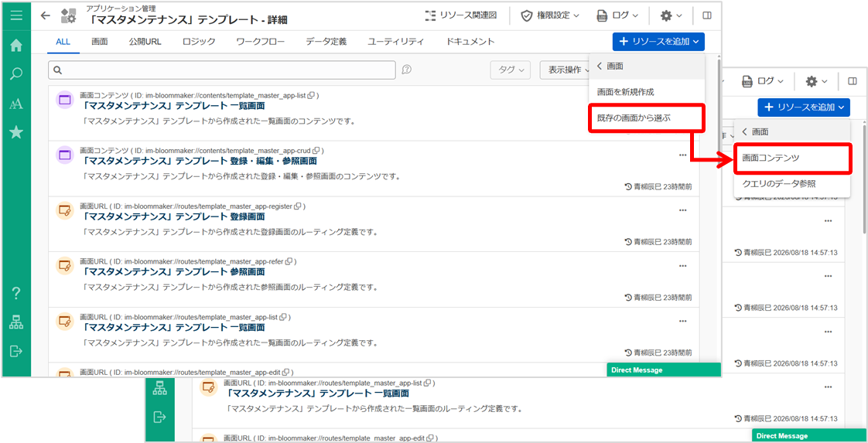Screen dimensions: 868x443
Task: Open help via the question mark icon
Action: coord(16,294)
